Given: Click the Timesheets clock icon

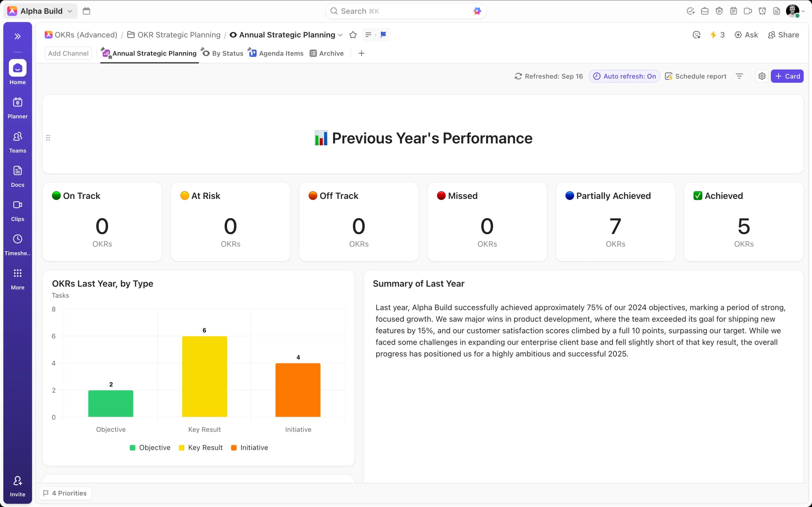Looking at the screenshot, I should (x=17, y=239).
